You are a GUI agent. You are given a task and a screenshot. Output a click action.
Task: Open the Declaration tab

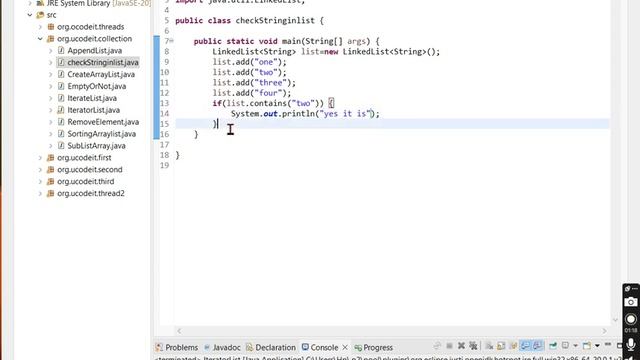click(271, 347)
